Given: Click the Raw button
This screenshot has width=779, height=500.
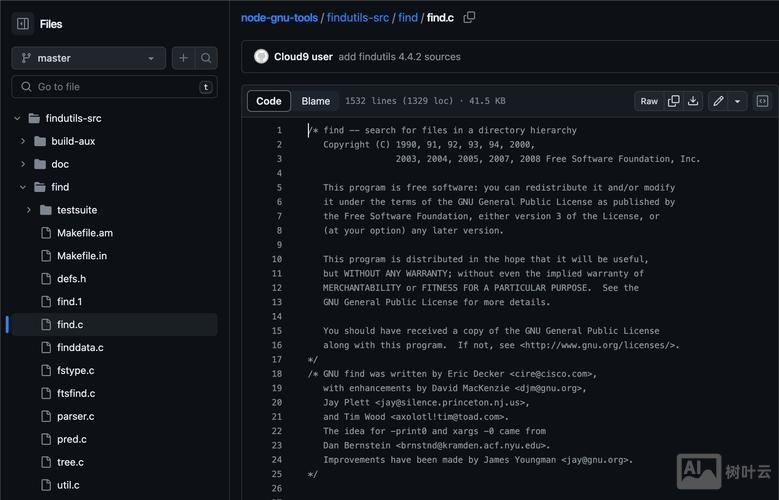Looking at the screenshot, I should click(x=649, y=101).
